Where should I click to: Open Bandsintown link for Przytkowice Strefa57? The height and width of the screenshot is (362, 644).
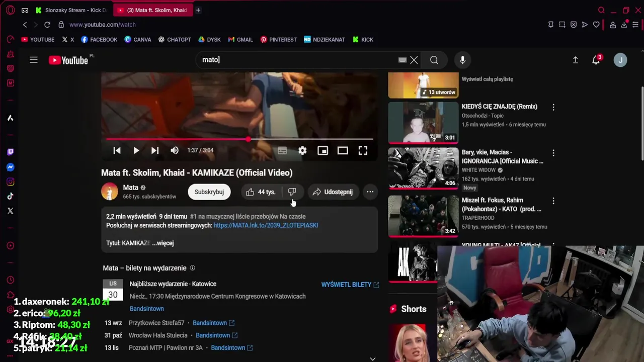(213, 323)
